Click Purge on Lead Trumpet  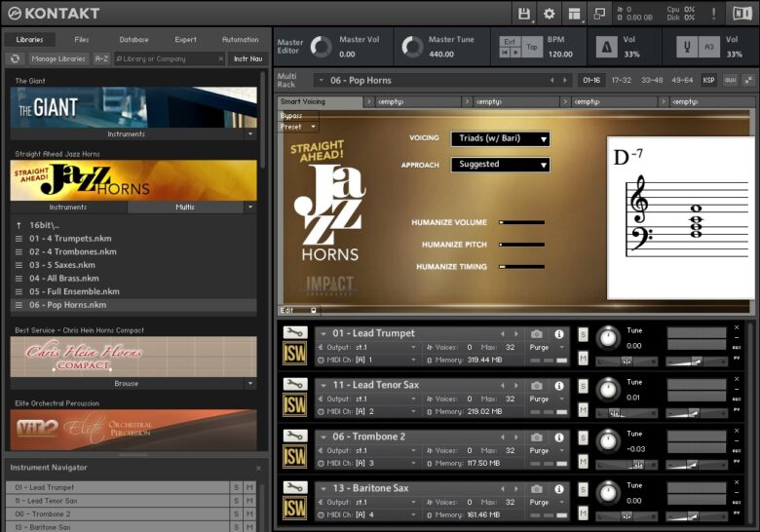(x=539, y=348)
